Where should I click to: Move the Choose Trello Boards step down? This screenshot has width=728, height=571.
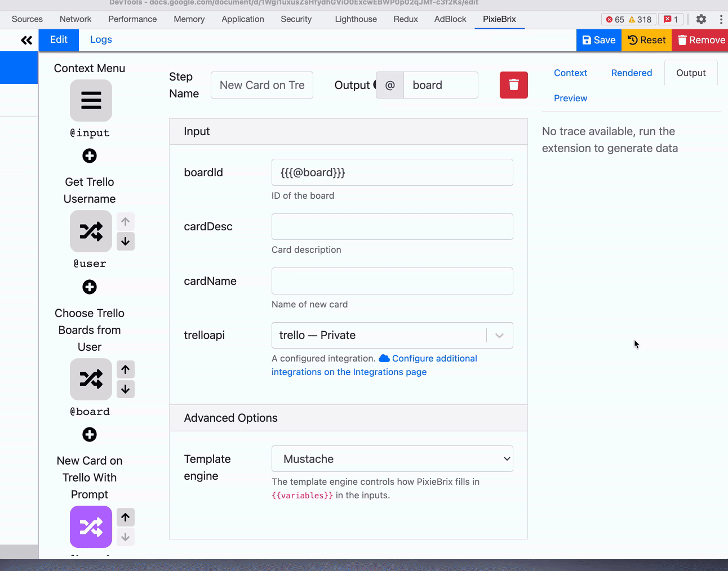tap(126, 389)
